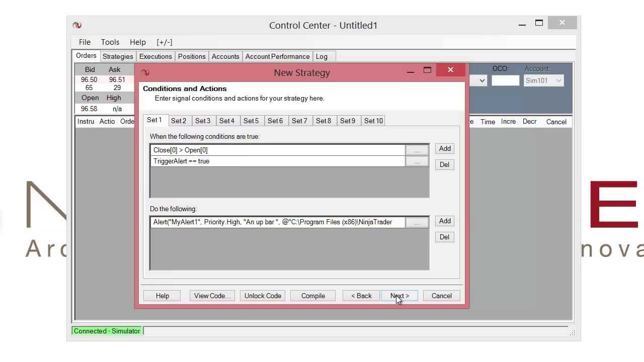Maximize the Control Center window
Viewport: 644px width, 362px height.
pos(539,23)
